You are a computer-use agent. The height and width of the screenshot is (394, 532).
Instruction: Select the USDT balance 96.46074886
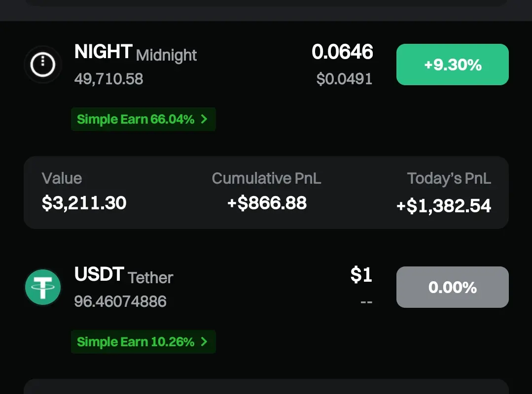[120, 301]
